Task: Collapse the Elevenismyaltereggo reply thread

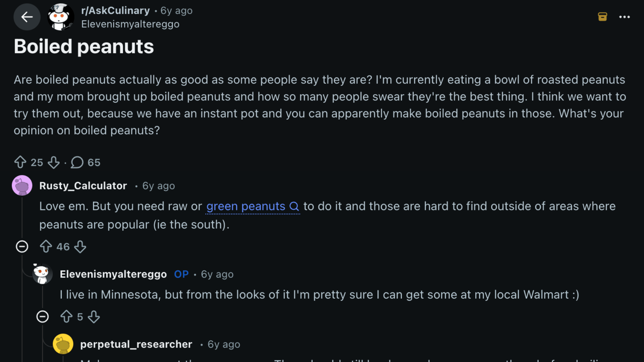Action: [43, 316]
